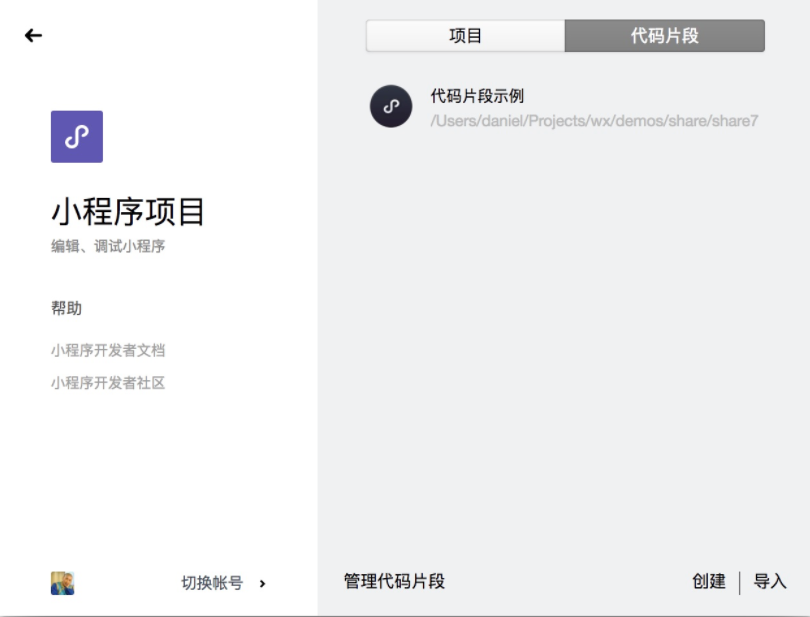
Task: Expand the chevron next to 切换帐号
Action: pos(263,583)
